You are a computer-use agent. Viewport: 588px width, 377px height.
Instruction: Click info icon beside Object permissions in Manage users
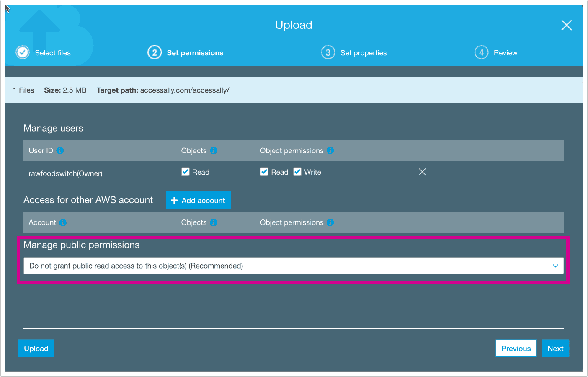pos(330,150)
